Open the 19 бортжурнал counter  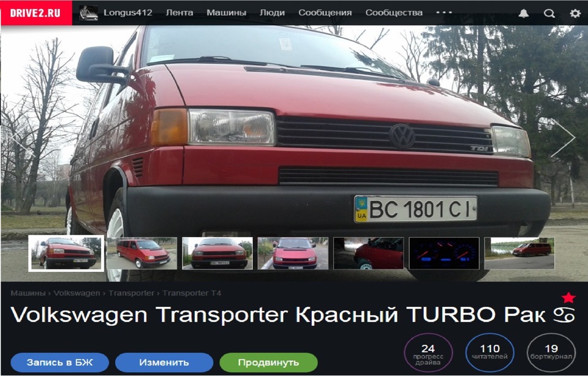551,353
